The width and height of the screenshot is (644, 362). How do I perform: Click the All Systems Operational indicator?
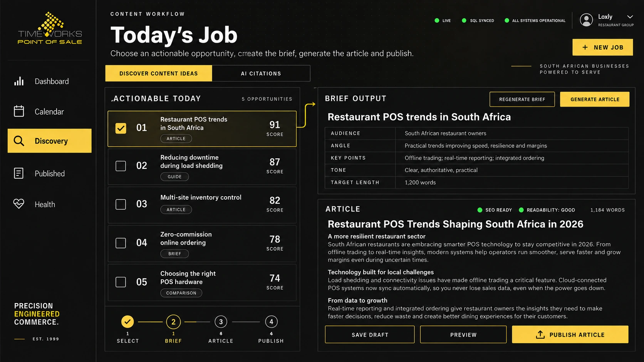point(535,20)
